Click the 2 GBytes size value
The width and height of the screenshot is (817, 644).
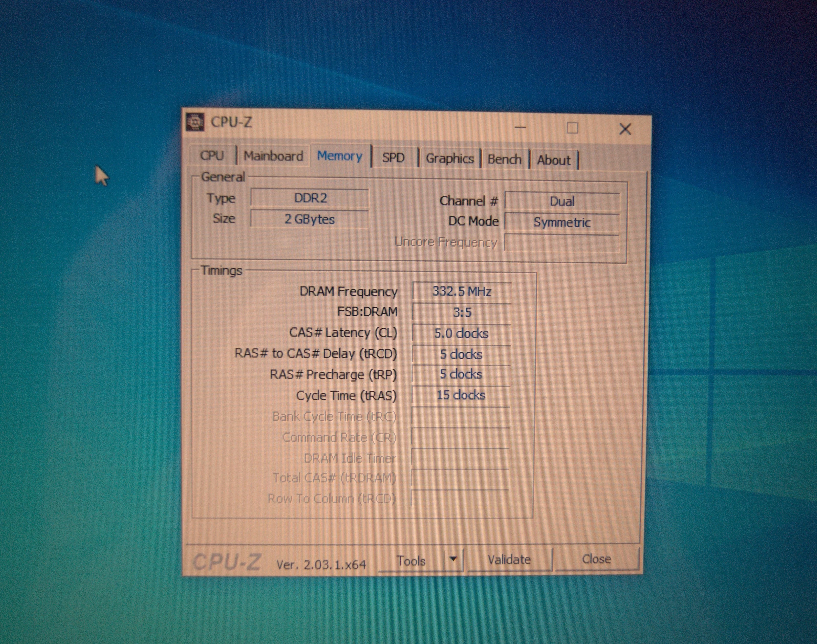309,219
